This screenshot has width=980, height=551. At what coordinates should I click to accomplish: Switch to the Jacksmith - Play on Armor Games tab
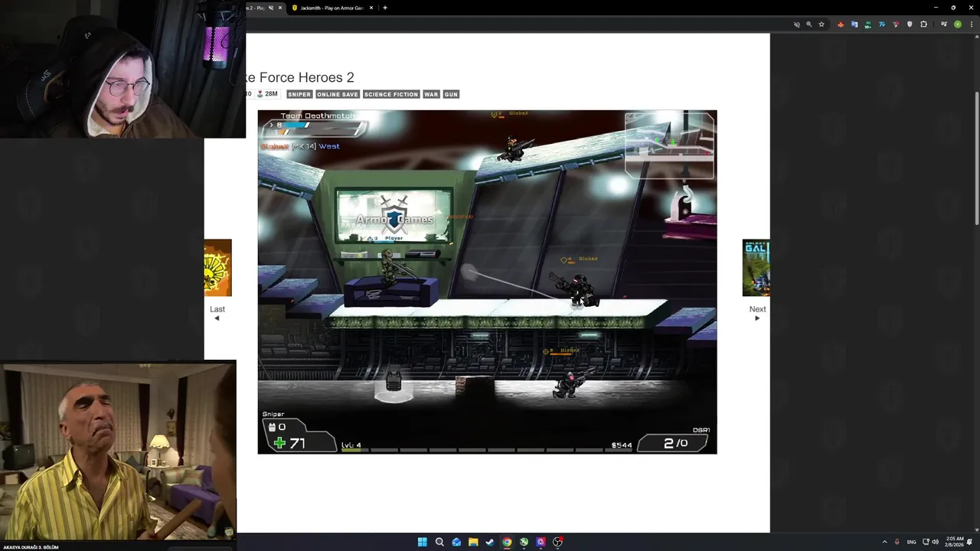tap(331, 8)
